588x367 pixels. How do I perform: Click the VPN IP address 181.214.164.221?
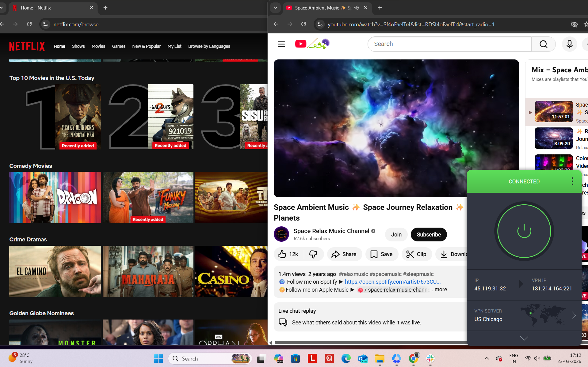(552, 289)
